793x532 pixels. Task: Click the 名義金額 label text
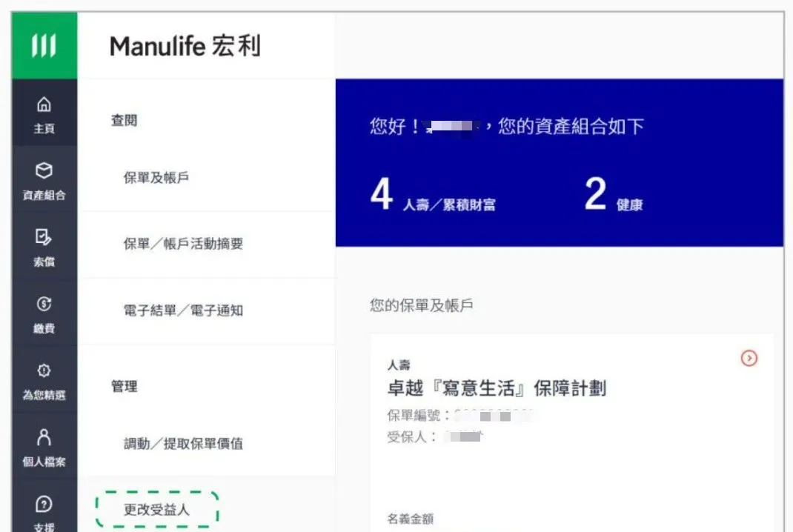tap(410, 519)
